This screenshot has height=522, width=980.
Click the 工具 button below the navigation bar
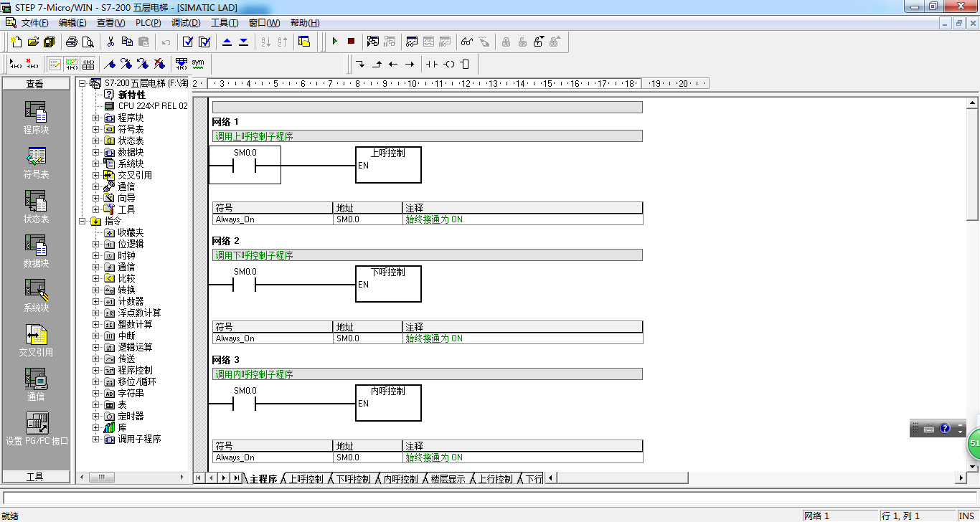pos(36,477)
